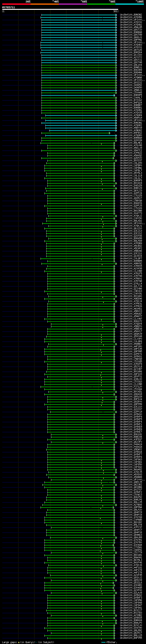The width and height of the screenshot is (146, 644).
Task: Select the UniRef100_B8LL15 label
Action: [131, 636]
